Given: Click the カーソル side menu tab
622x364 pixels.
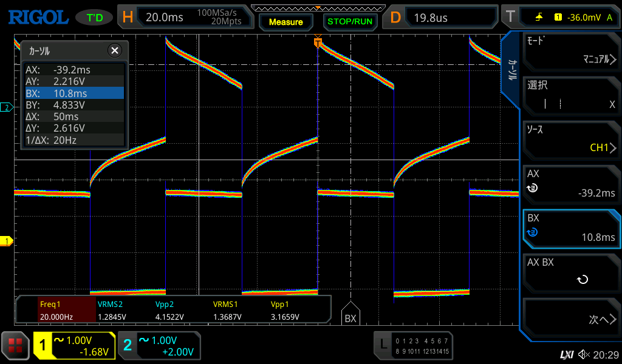Looking at the screenshot, I should [x=511, y=70].
